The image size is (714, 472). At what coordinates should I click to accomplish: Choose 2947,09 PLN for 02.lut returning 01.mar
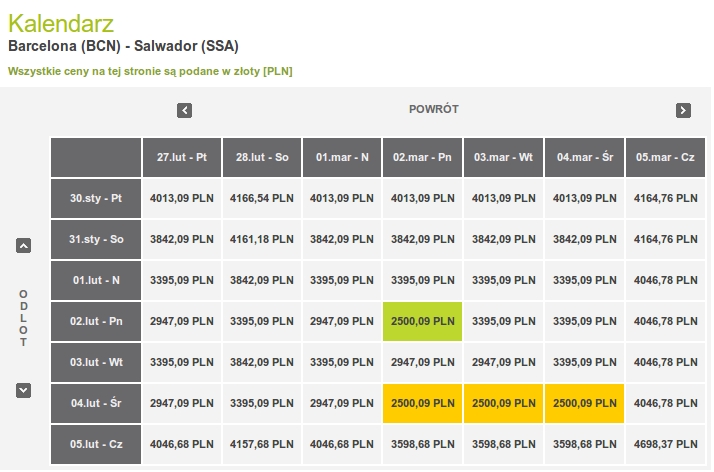(x=342, y=321)
